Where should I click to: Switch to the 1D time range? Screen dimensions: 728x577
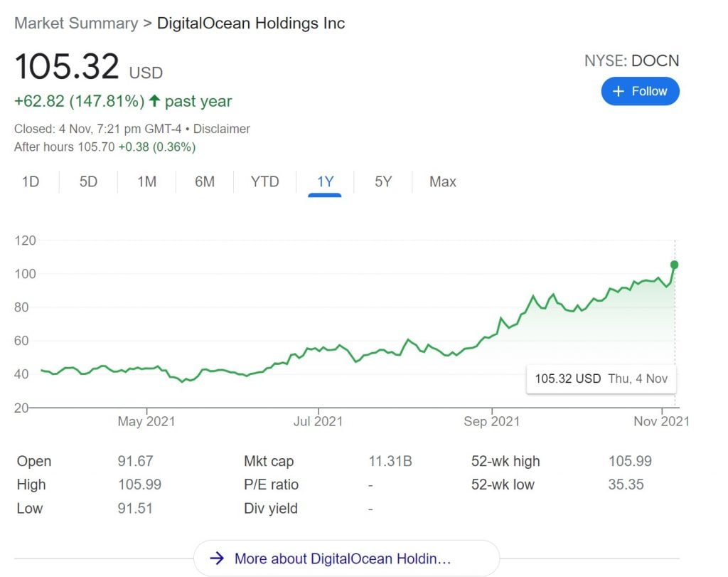[31, 181]
